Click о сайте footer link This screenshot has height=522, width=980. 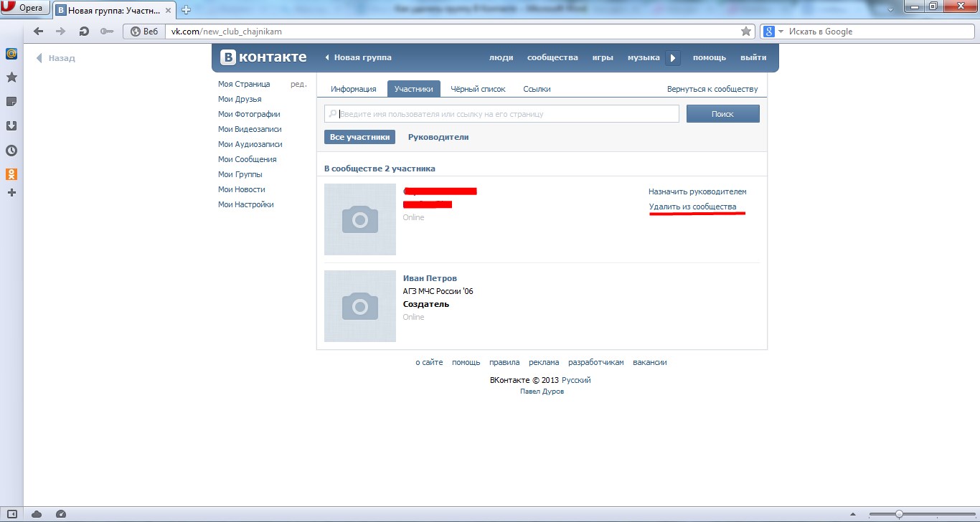point(429,362)
